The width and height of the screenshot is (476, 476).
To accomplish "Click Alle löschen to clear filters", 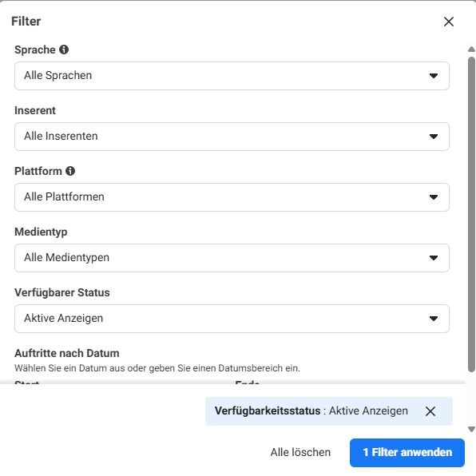I will pos(300,452).
